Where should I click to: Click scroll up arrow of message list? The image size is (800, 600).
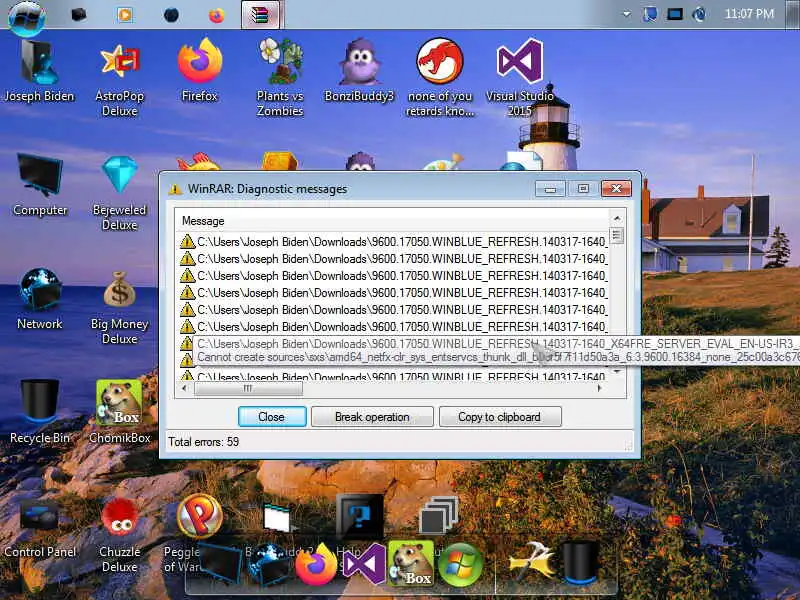coord(617,218)
